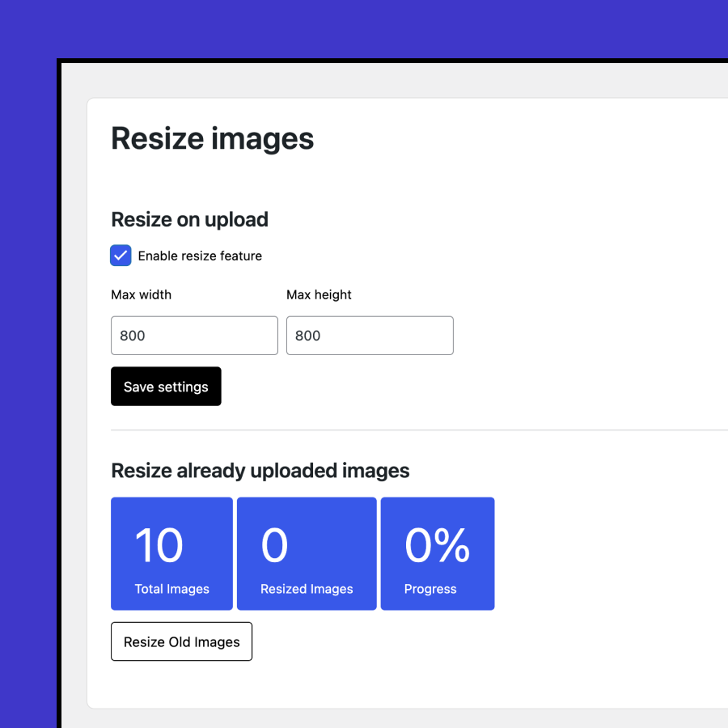Click the "Total Images" caption text

pos(171,589)
